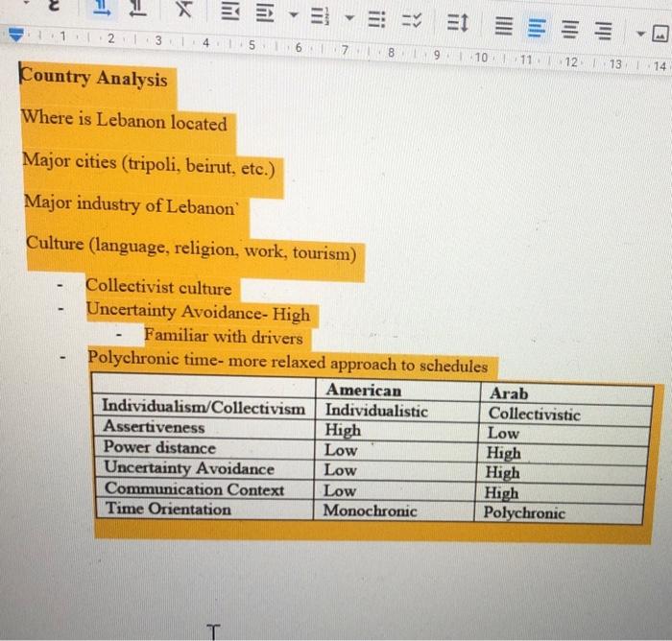Click the 'Uncertainty Avoidance' table row label
Viewport: 672px width, 641px height.
[189, 468]
